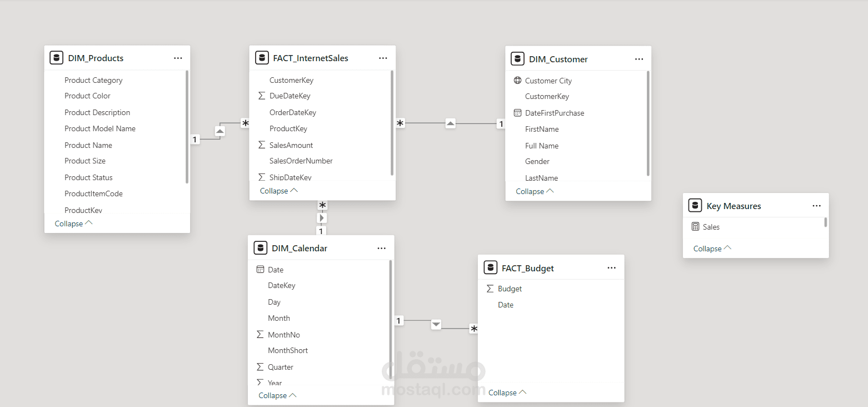Image resolution: width=868 pixels, height=407 pixels.
Task: Click the FACT_InternetSales table database icon
Action: tap(262, 58)
